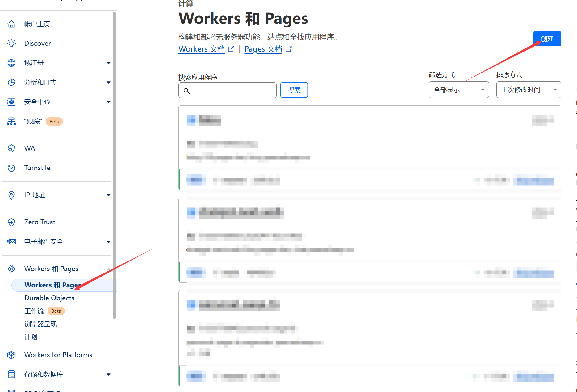Click the domain registration globe icon
The image size is (577, 392).
click(11, 63)
